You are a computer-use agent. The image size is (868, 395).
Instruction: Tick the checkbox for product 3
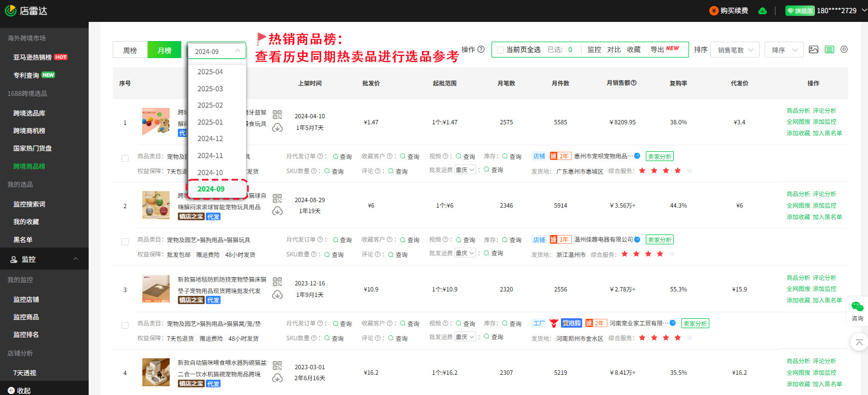pos(125,325)
